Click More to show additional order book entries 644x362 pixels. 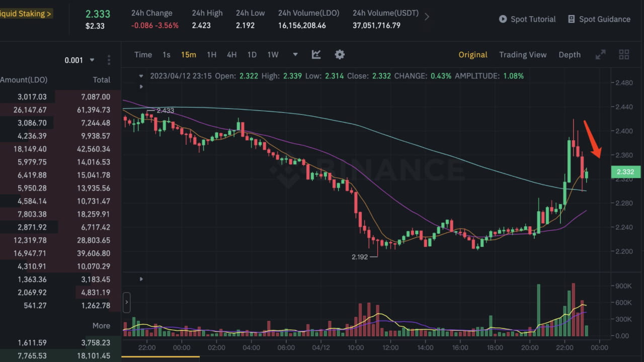point(101,325)
